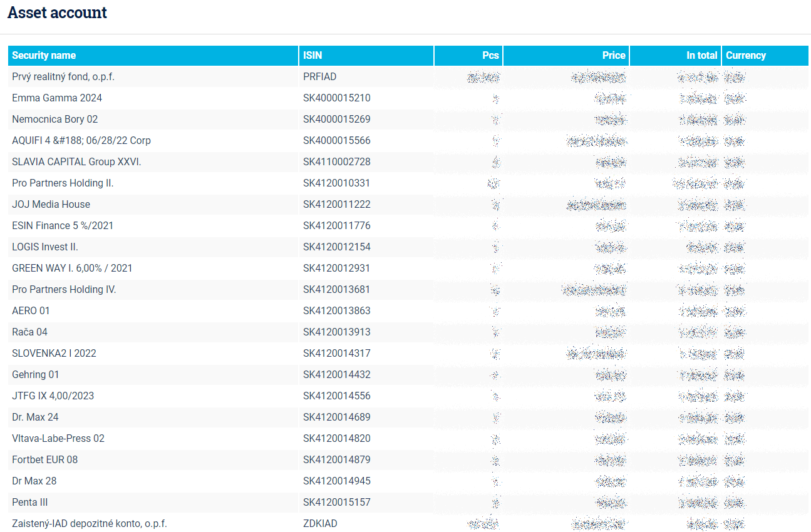Open the Dr. Max 24 entry
This screenshot has width=811, height=532.
(35, 417)
